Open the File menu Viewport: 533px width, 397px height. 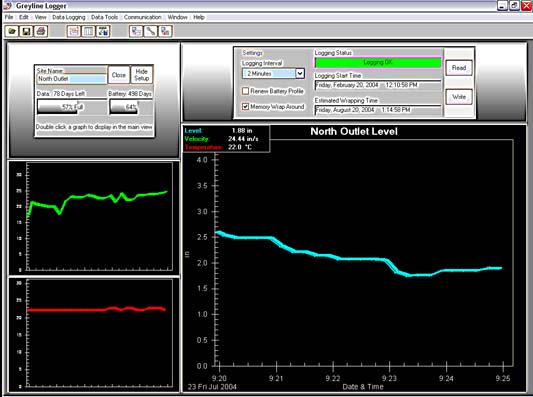coord(9,17)
